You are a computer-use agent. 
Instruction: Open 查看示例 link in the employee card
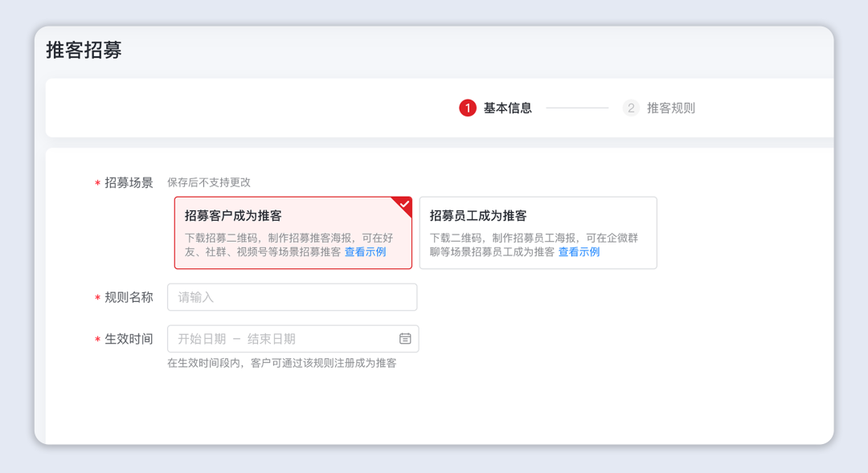point(579,252)
